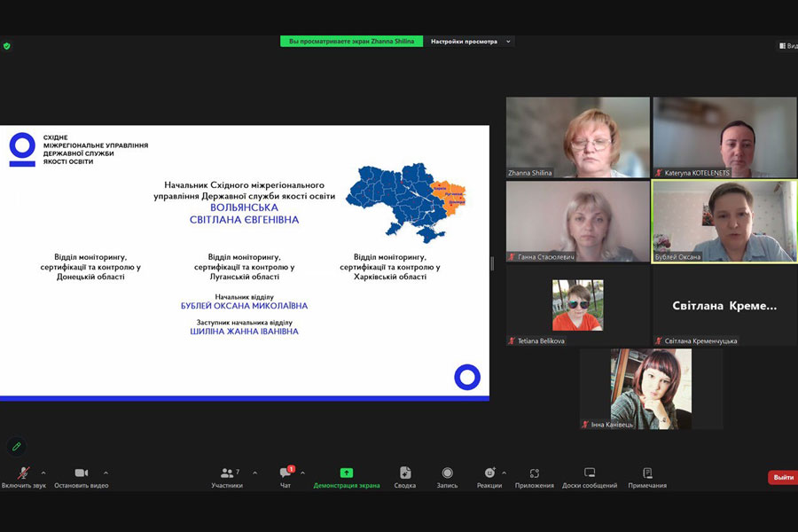Viewport: 798px width, 532px height.
Task: Unmute microphone with Включить звук button
Action: point(23,477)
